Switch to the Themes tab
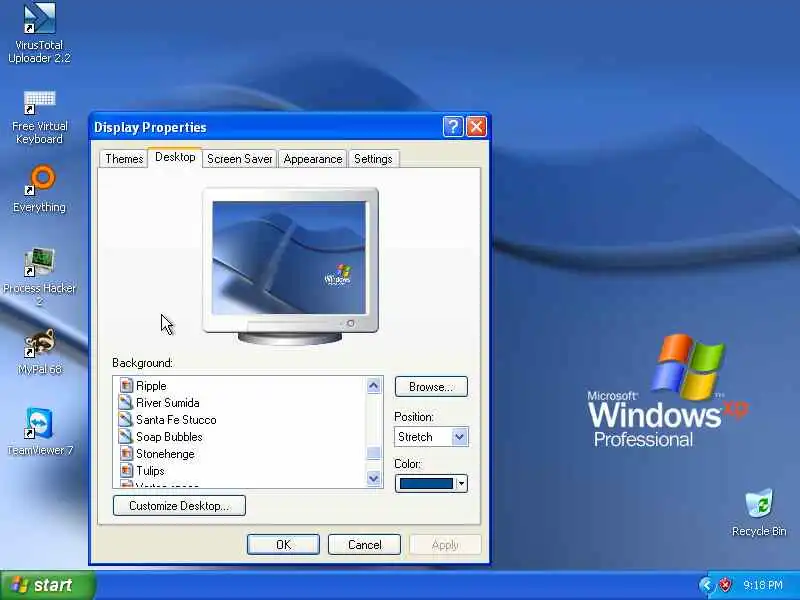 124,159
